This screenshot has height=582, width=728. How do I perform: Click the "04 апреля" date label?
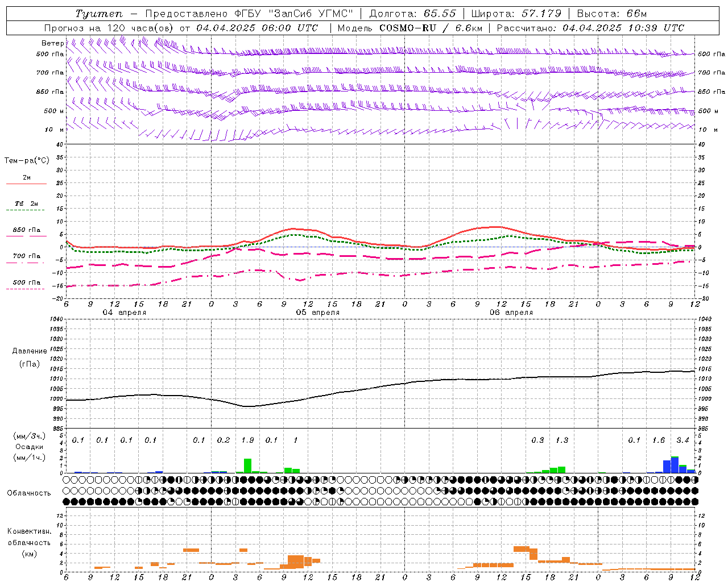(124, 313)
